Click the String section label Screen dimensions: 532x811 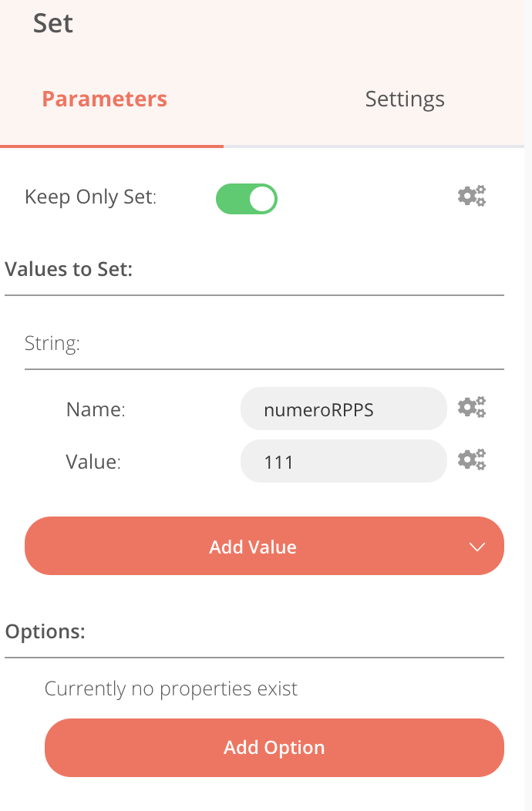[52, 343]
